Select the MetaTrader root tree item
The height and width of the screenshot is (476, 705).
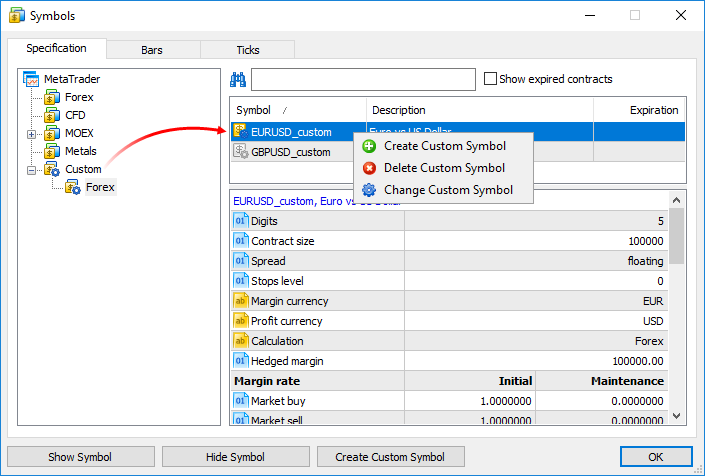(72, 79)
